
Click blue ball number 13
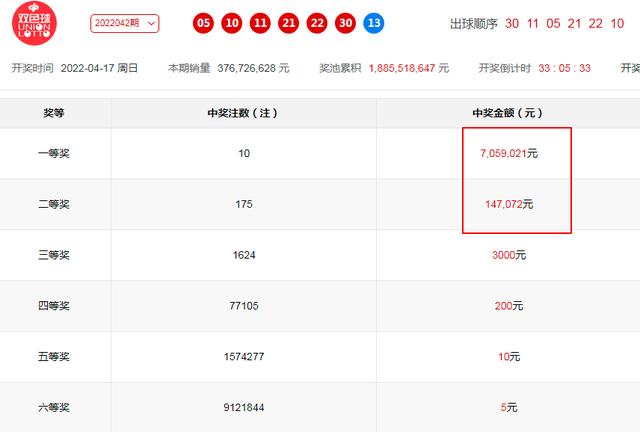(x=374, y=23)
